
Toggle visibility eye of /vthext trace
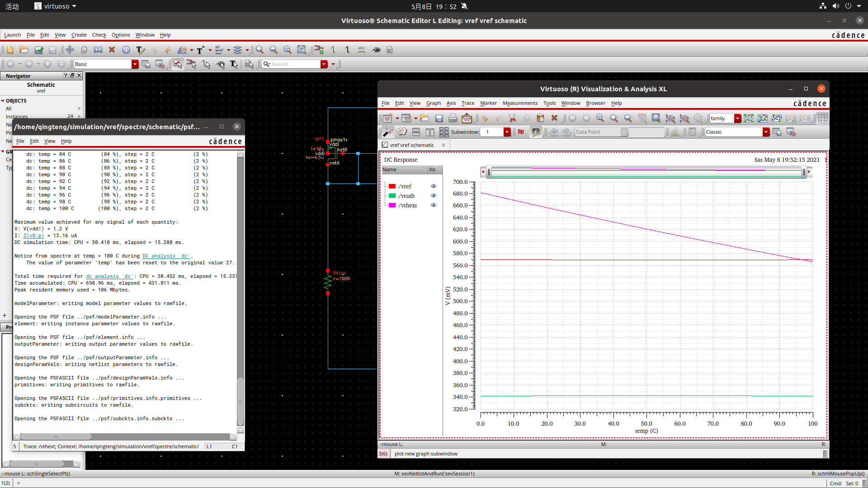(434, 205)
